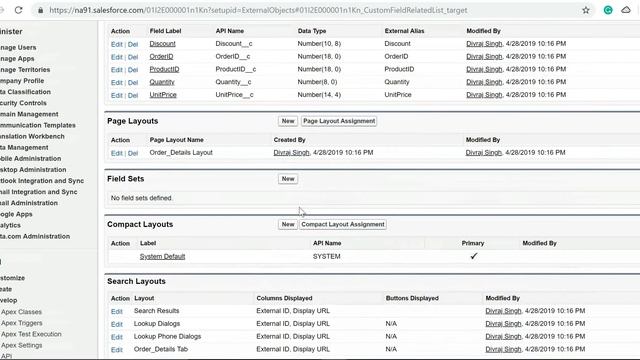Reload the page with browser refresh icon
The height and width of the screenshot is (360, 640).
[18, 10]
